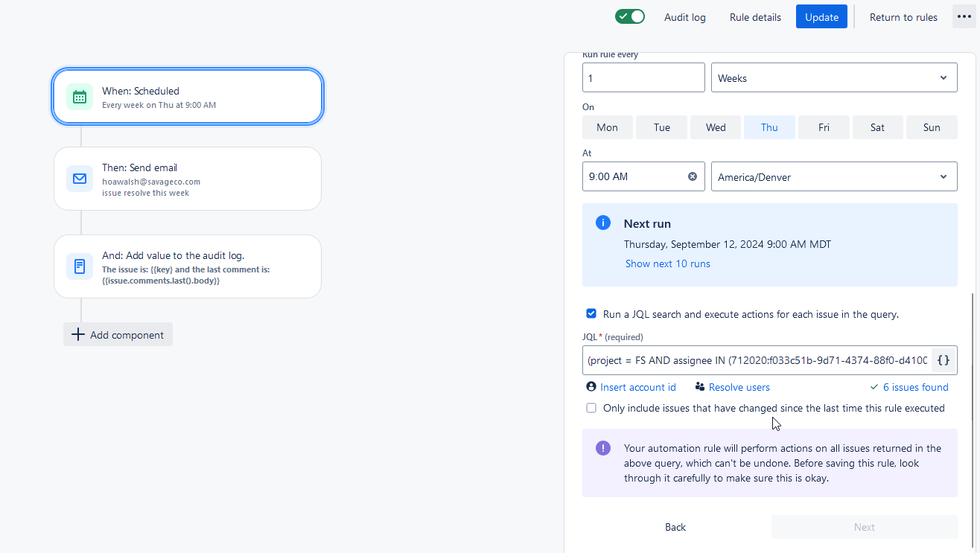Click the Run rule every number field
This screenshot has width=980, height=553.
click(x=643, y=77)
